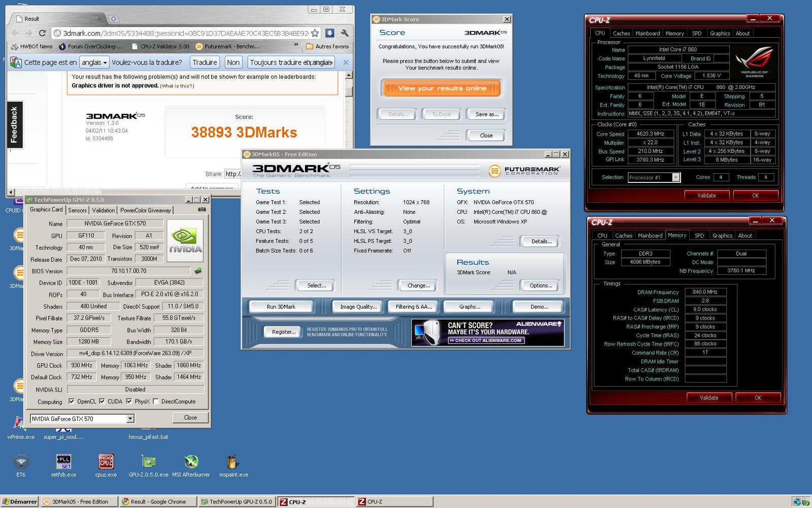Launch the MSI Afterburner desktop icon
Viewport: 812px width, 508px height.
coord(191,465)
